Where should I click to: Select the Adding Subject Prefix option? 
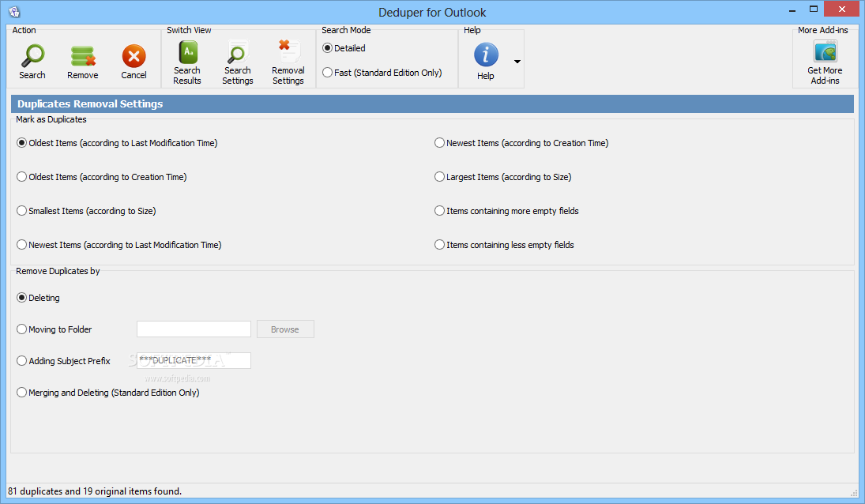pos(63,361)
